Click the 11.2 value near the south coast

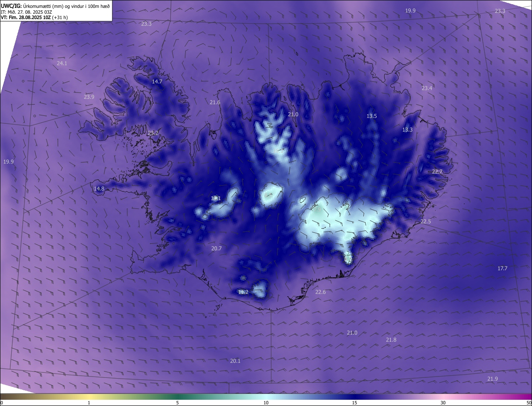click(243, 292)
